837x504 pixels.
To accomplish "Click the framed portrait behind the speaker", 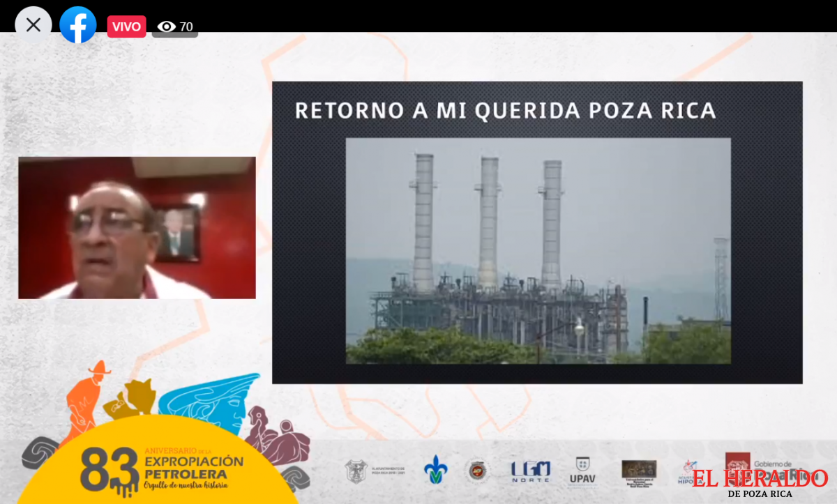I will click(176, 234).
